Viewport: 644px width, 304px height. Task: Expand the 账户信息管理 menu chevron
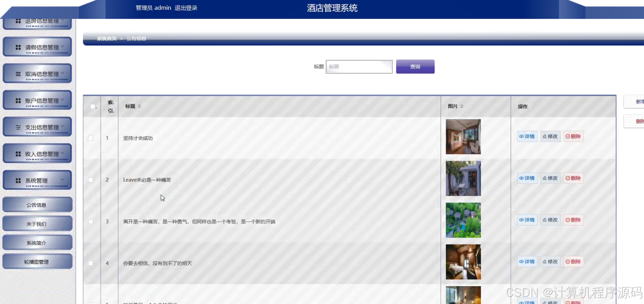click(x=62, y=100)
